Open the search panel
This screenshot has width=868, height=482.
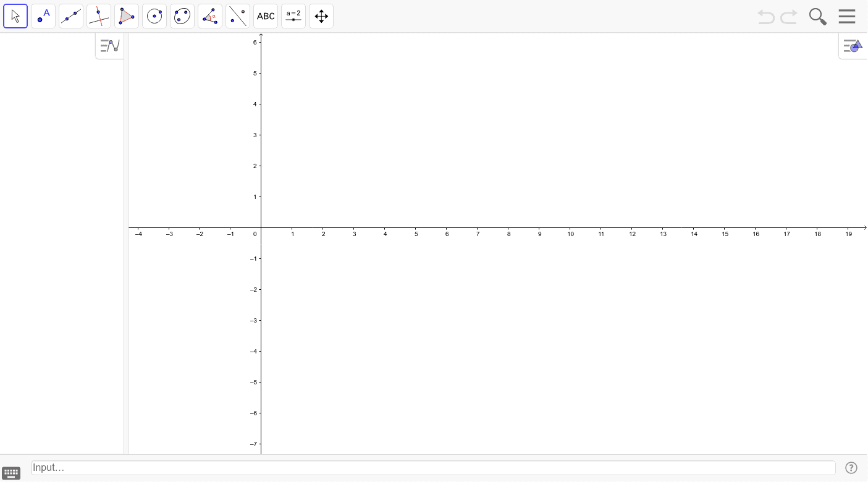pyautogui.click(x=817, y=16)
